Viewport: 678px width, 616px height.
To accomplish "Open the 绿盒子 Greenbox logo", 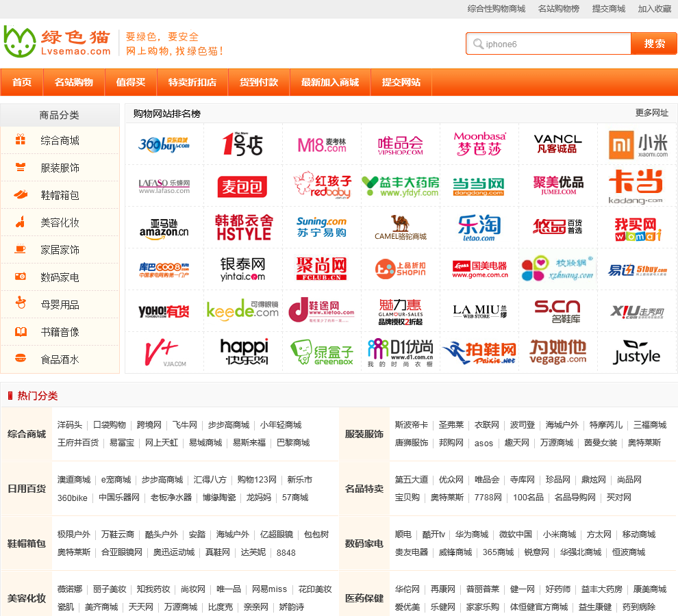I will [322, 352].
